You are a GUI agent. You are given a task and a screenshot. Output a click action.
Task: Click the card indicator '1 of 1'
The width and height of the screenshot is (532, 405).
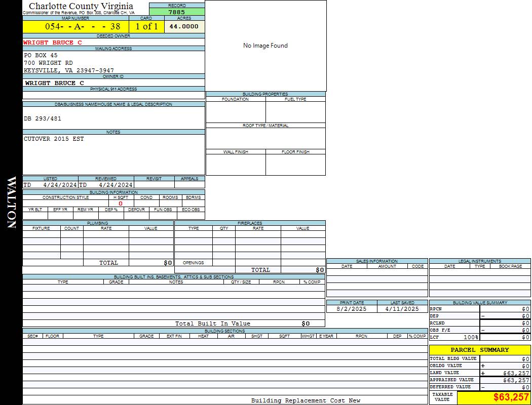coord(146,26)
